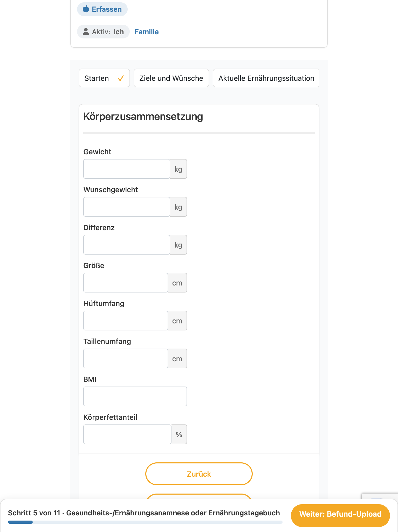Focus the Hüftumfang field
This screenshot has height=532, width=398.
(126, 321)
